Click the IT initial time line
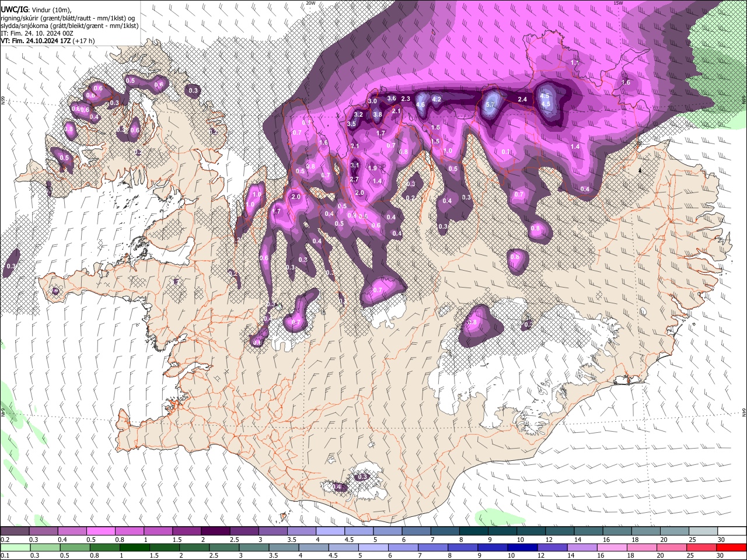 click(37, 33)
